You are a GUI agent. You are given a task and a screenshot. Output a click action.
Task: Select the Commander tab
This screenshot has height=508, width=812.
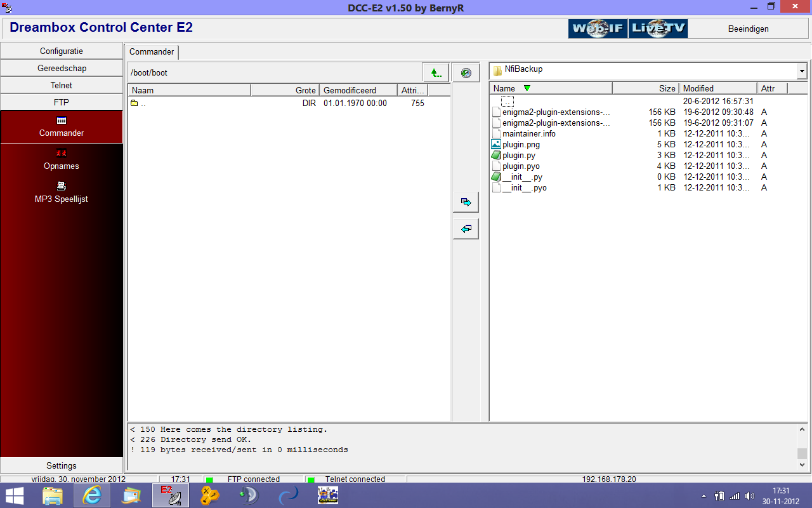pos(152,52)
